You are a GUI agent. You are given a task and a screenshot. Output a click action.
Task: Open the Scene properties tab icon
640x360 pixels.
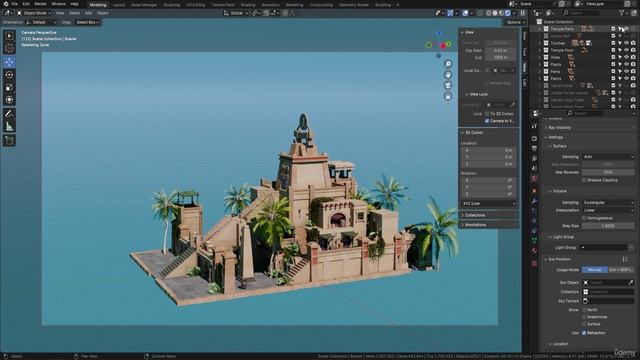coord(534,168)
